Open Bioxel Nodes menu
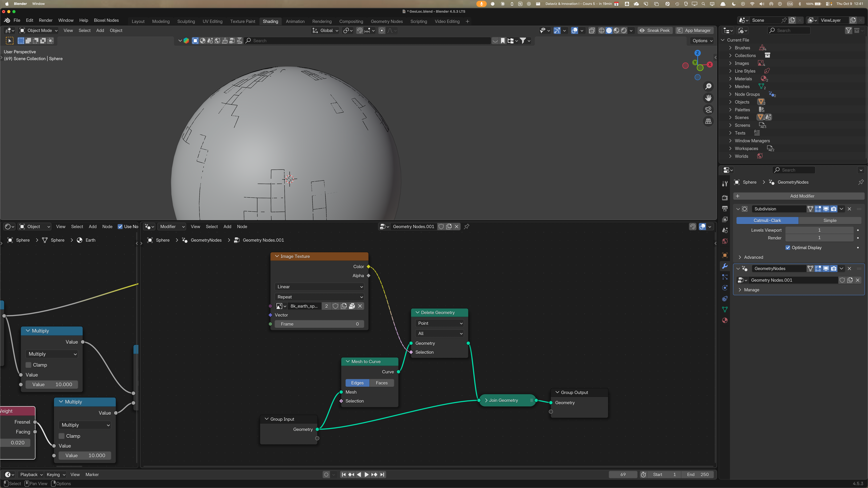 click(106, 21)
